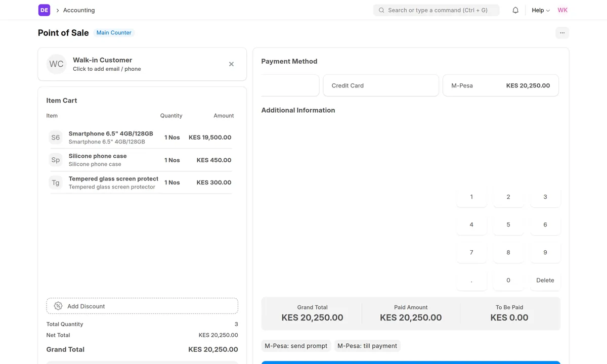The image size is (607, 364).
Task: Click Walk-in Customer name
Action: [102, 60]
